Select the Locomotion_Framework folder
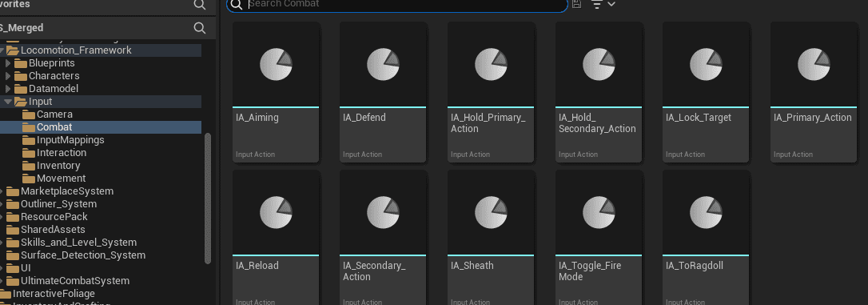 (x=101, y=50)
